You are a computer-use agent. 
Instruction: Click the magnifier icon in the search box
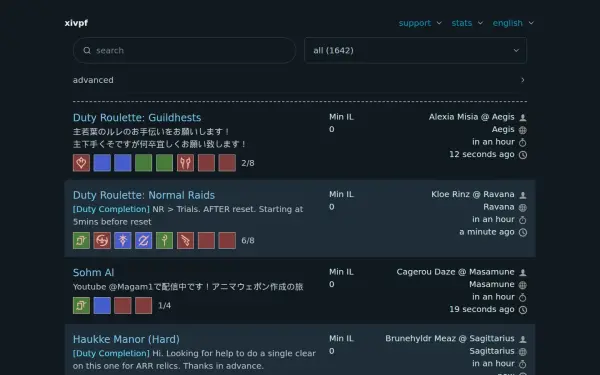click(x=87, y=51)
